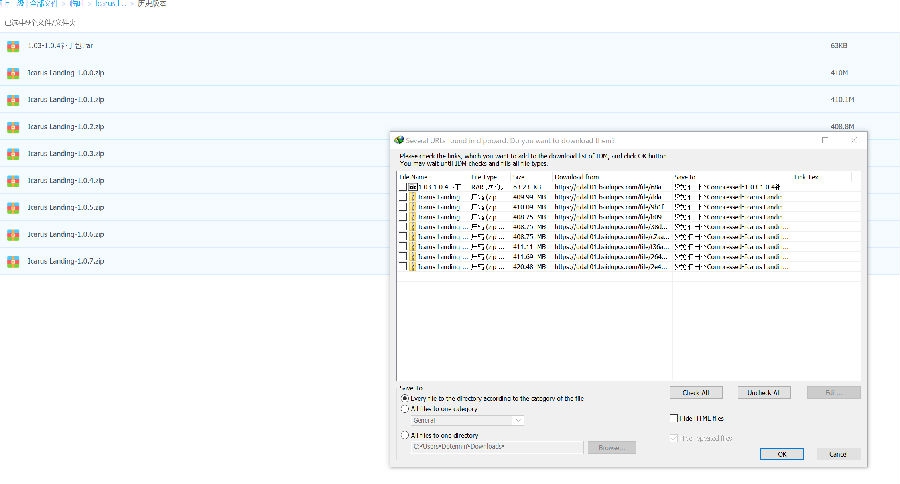
Task: Open the 'Icarus L...' breadcrumb link
Action: [111, 3]
